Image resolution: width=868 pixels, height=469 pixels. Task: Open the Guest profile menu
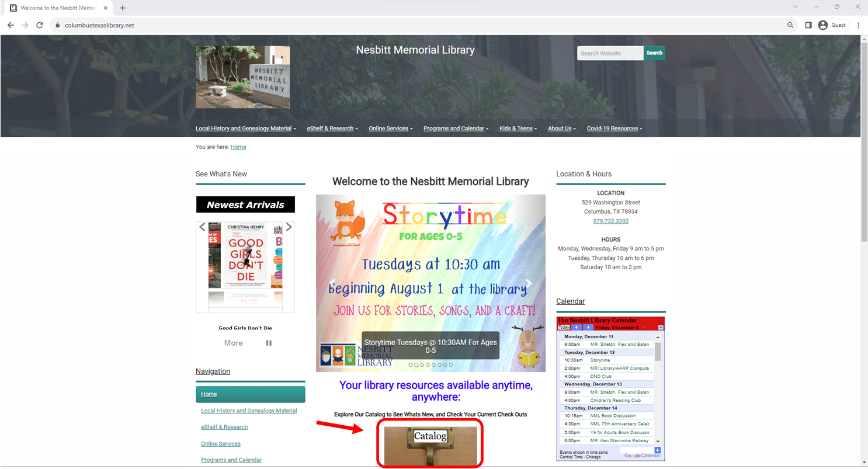(832, 25)
